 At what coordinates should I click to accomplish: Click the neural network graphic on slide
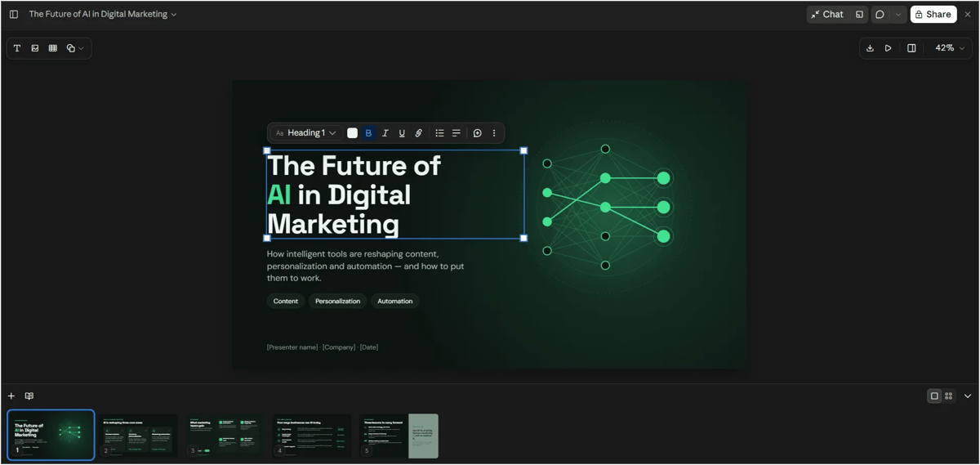606,207
